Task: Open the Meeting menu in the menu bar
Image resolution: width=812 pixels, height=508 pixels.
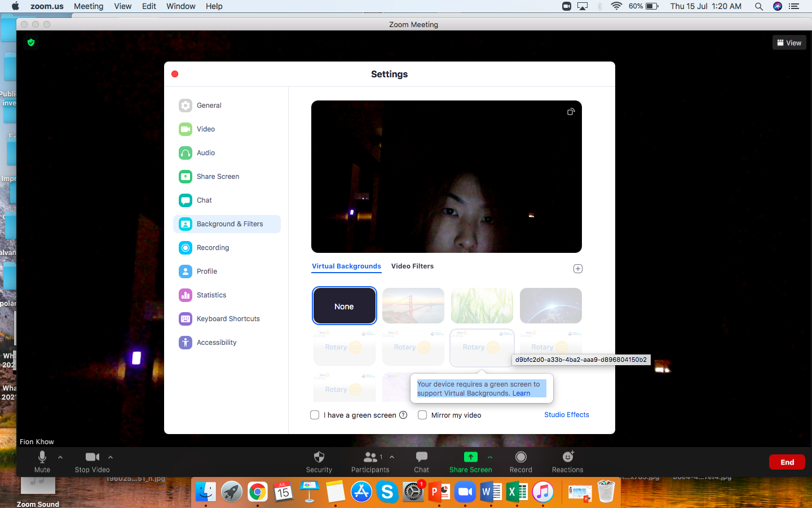Action: 89,6
